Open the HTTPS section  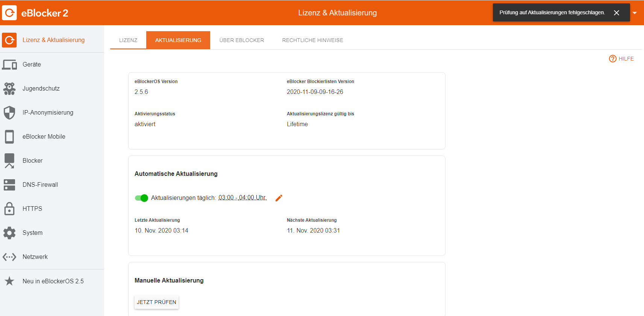[52, 209]
